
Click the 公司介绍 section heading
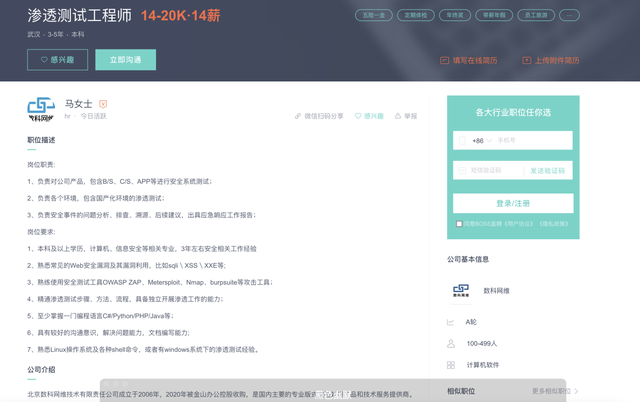pos(41,370)
